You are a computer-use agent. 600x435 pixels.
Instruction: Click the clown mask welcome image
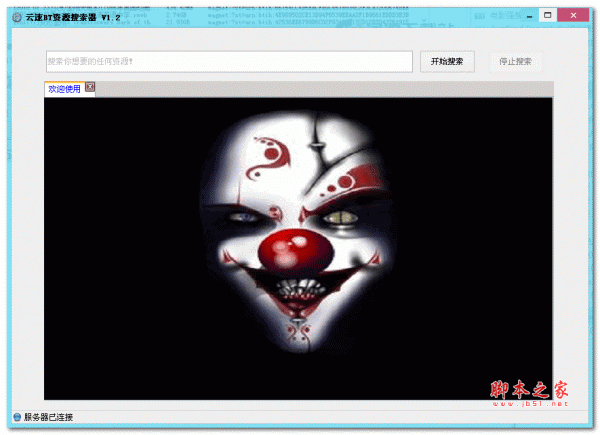tap(298, 249)
